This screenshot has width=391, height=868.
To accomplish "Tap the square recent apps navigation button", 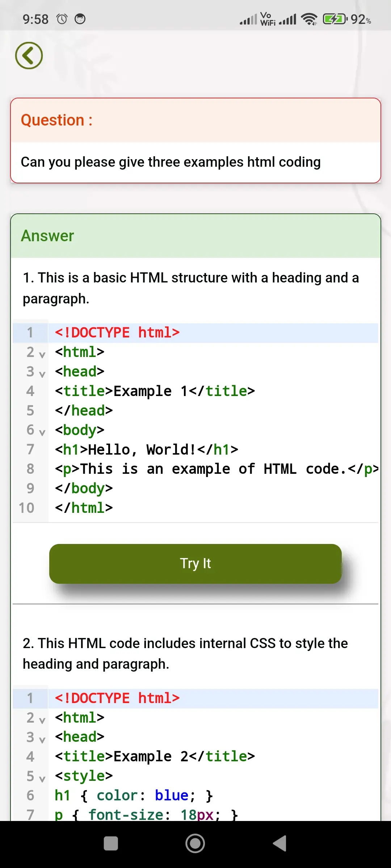I will [111, 843].
